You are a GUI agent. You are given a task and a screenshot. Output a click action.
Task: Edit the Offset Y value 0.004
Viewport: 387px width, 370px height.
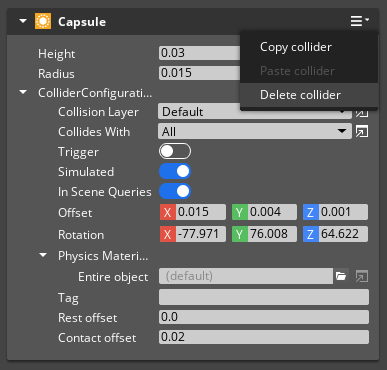272,212
